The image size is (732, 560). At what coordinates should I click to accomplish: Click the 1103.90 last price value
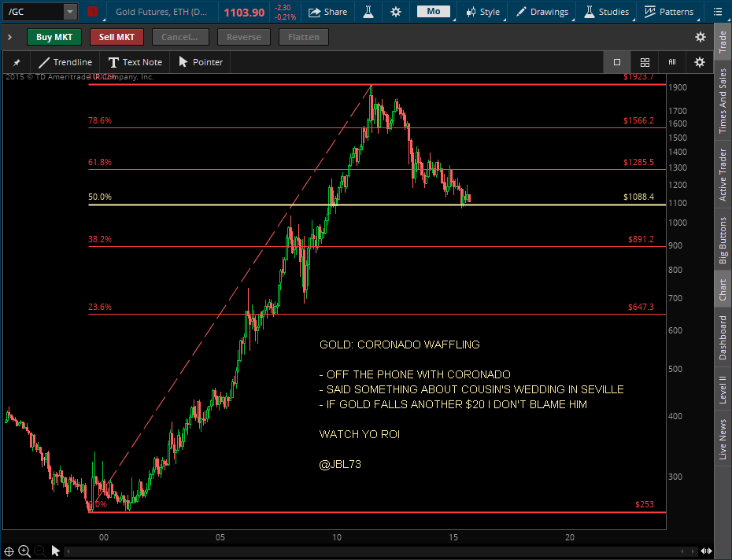(244, 12)
